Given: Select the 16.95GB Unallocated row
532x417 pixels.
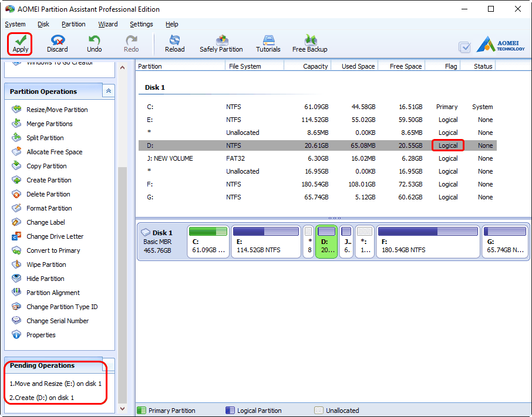Looking at the screenshot, I should pyautogui.click(x=318, y=171).
